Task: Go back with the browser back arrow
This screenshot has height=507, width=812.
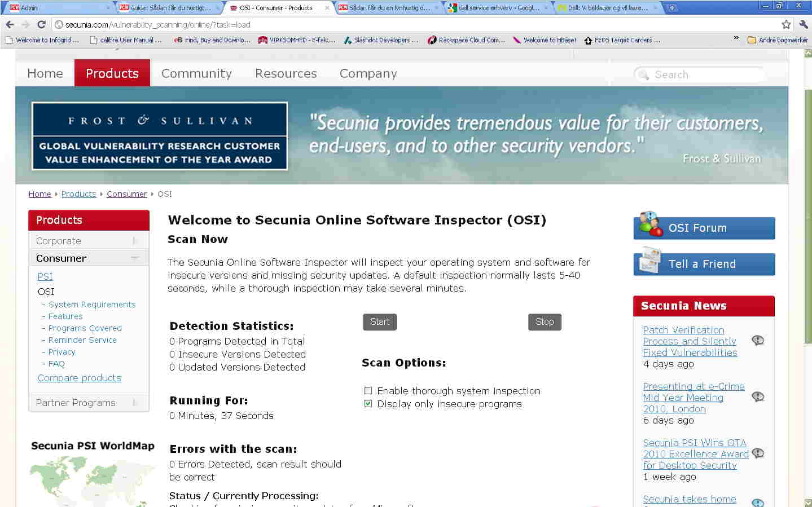Action: click(x=10, y=24)
